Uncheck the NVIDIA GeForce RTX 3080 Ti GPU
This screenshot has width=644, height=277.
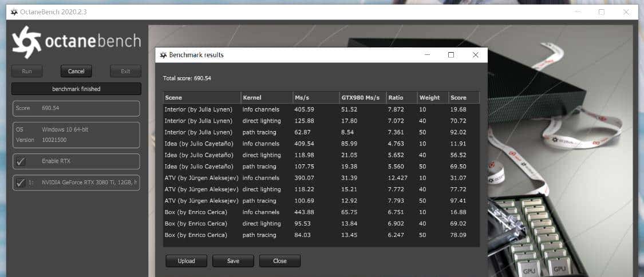[x=21, y=183]
